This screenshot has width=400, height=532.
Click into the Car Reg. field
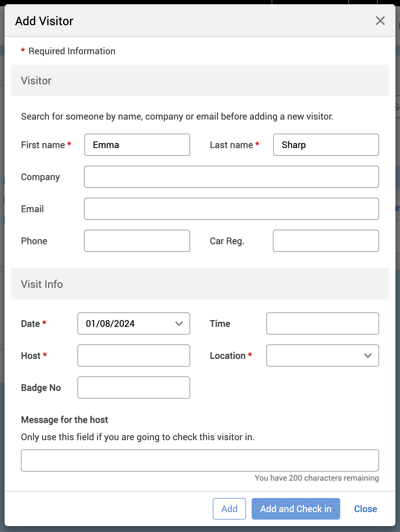point(326,241)
